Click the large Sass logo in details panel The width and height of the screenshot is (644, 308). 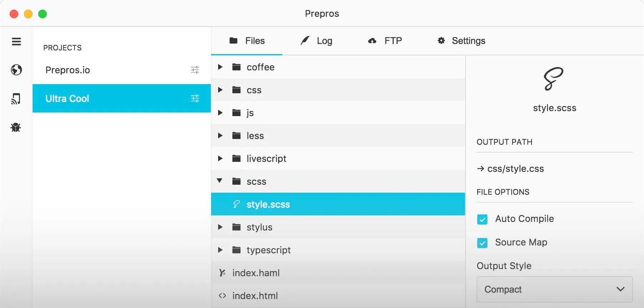(553, 79)
